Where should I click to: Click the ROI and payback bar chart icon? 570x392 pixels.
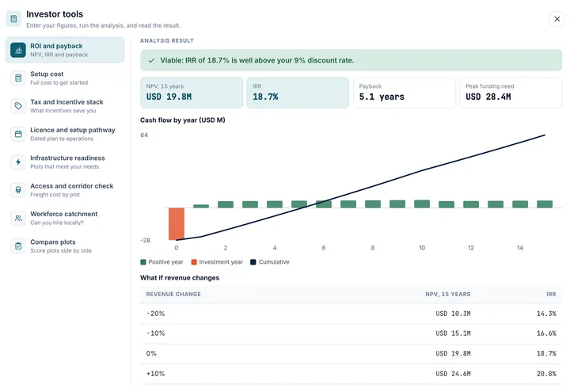coord(18,50)
